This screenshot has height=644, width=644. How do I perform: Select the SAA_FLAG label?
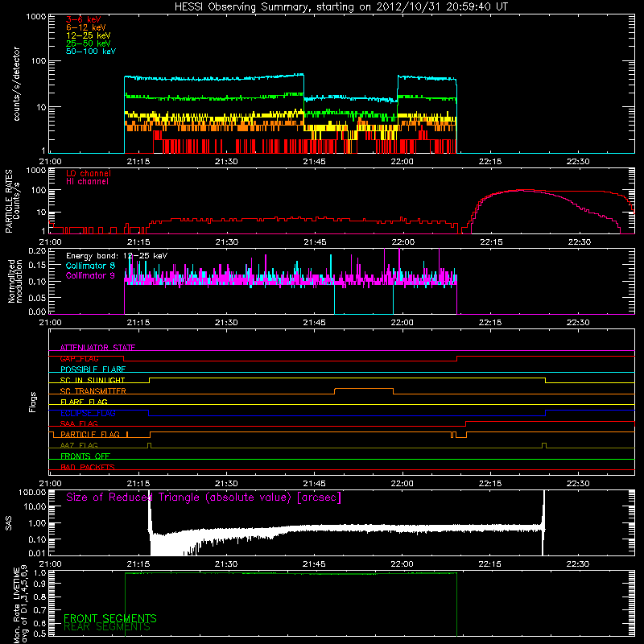click(79, 423)
